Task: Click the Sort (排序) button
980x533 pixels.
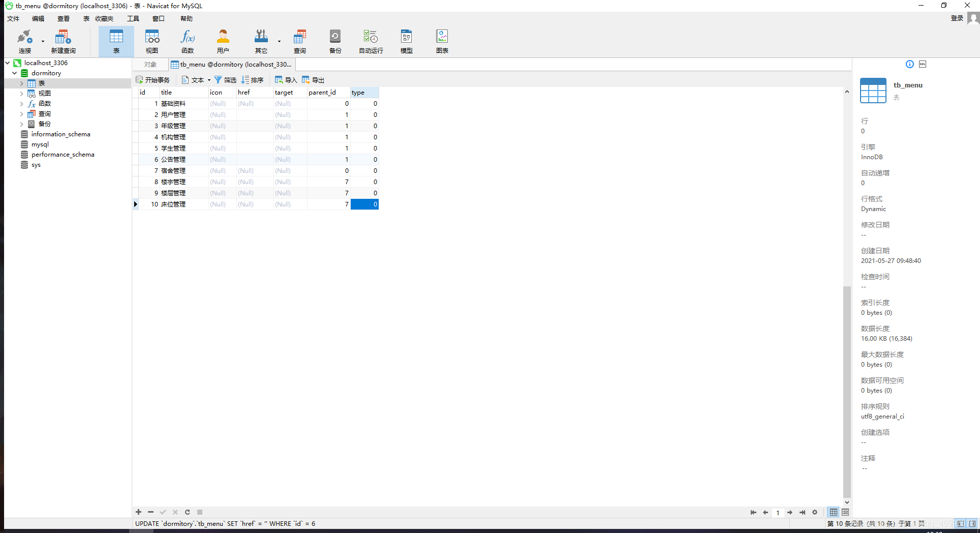Action: click(x=253, y=80)
